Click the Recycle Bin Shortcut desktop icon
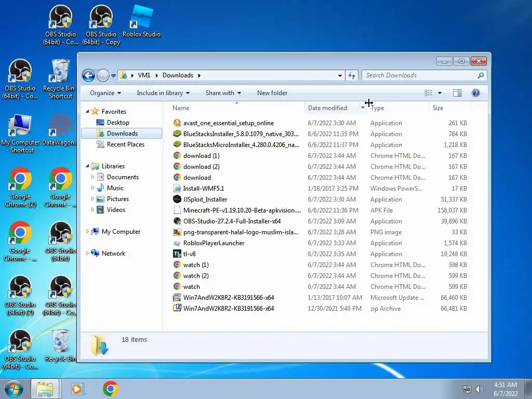 click(60, 79)
